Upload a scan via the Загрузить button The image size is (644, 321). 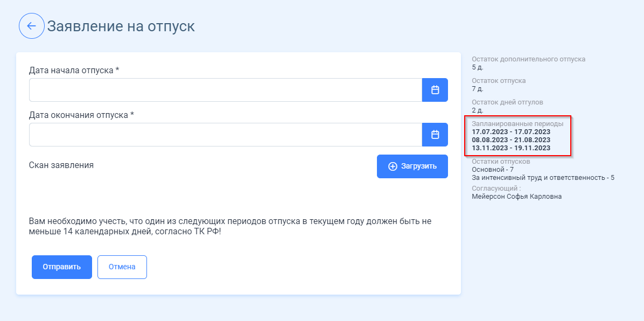[412, 166]
